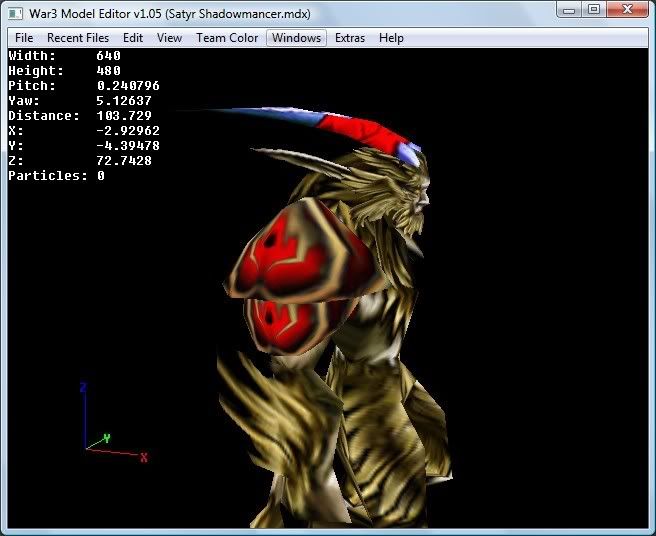Click the Y value -4.39478
The width and height of the screenshot is (656, 536).
[128, 146]
